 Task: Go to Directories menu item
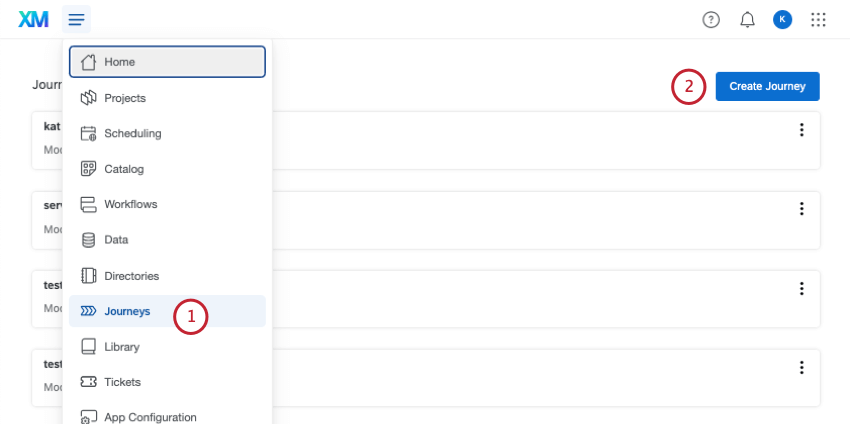click(131, 276)
